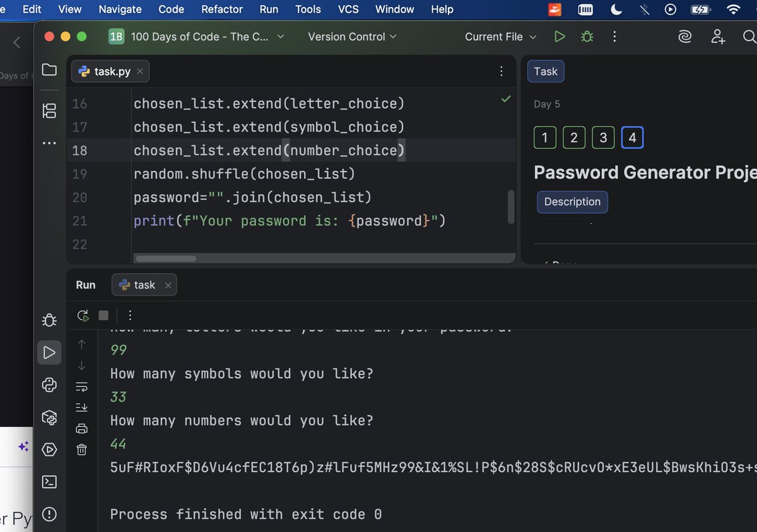Click the back arrow in the background window
Screen dimensions: 757x532
pyautogui.click(x=17, y=42)
